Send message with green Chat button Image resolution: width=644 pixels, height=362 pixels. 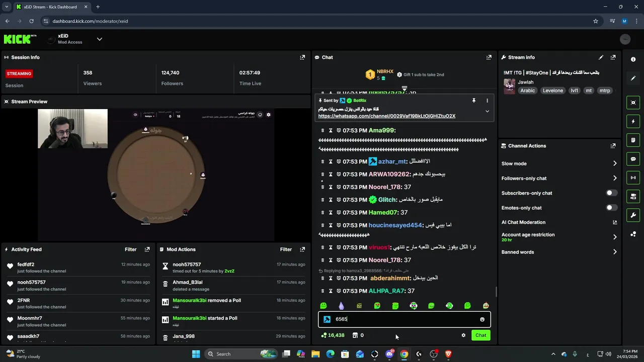point(481,335)
